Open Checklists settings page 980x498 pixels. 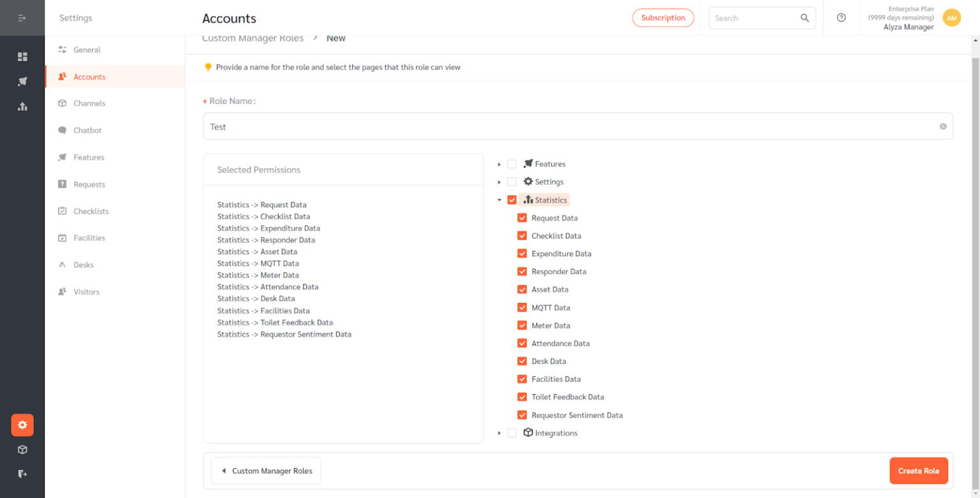115,211
